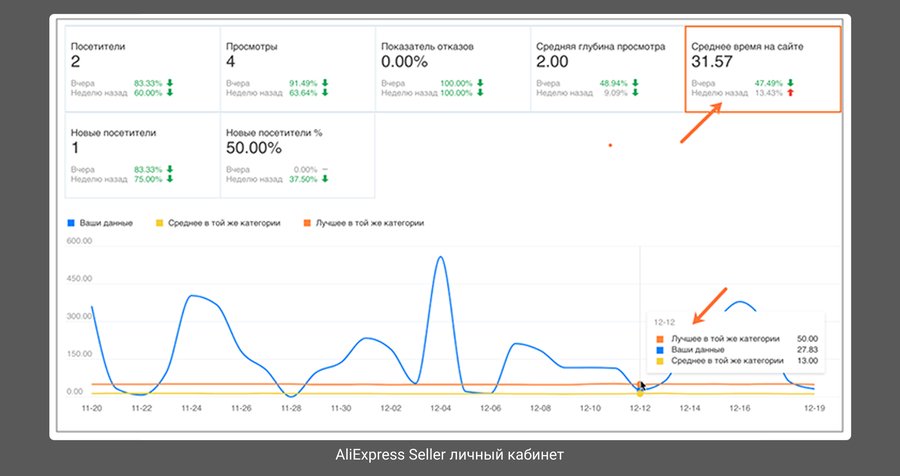Select the Посетители metric card
Screen dimensions: 900x476
tap(142, 69)
